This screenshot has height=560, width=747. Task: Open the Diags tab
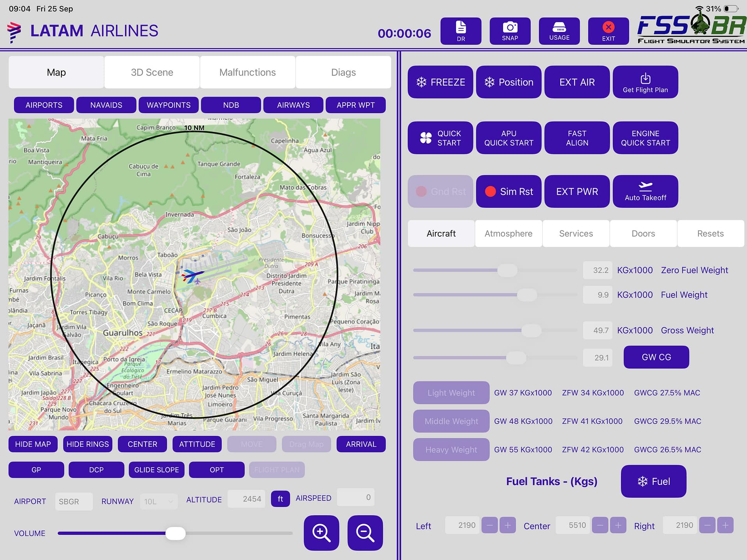(343, 72)
